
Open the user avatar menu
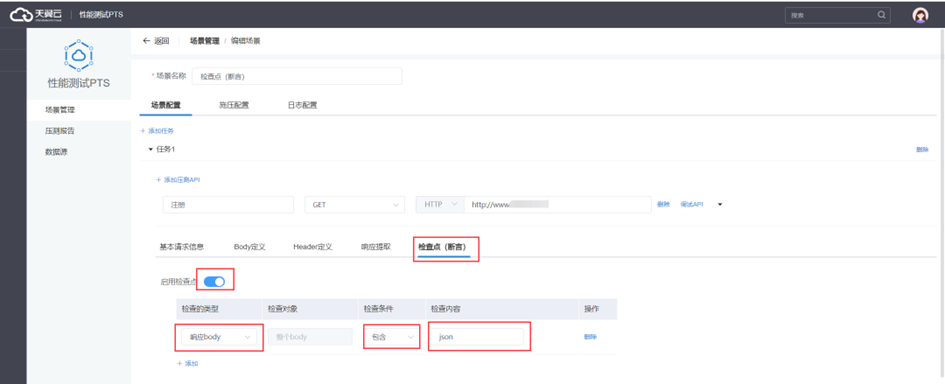click(920, 15)
